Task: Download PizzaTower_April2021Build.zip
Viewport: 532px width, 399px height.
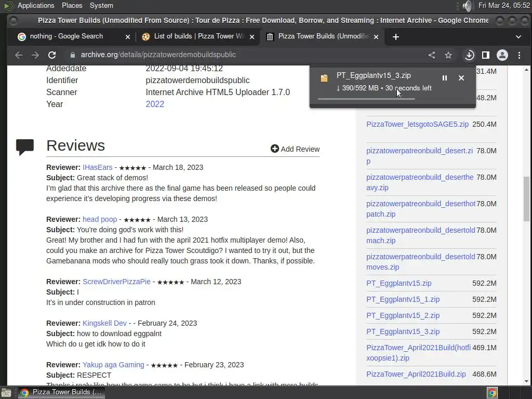Action: coord(416,374)
